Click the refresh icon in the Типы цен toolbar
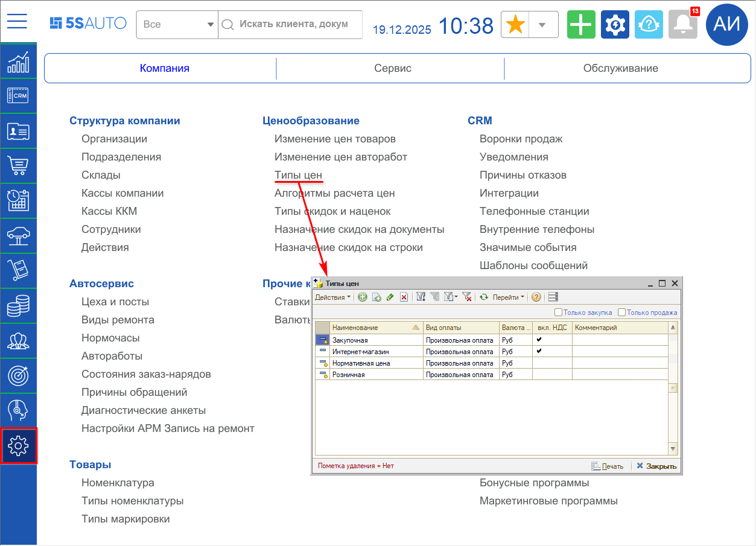 coord(483,297)
